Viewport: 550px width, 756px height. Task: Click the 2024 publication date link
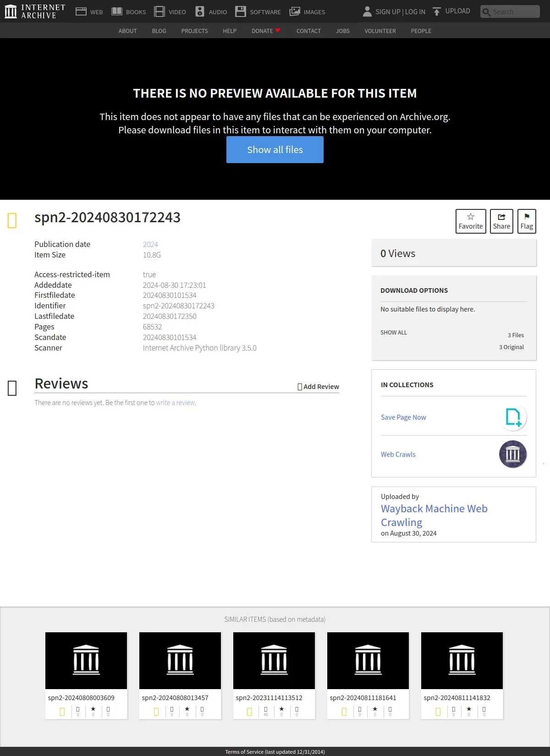[x=150, y=245]
